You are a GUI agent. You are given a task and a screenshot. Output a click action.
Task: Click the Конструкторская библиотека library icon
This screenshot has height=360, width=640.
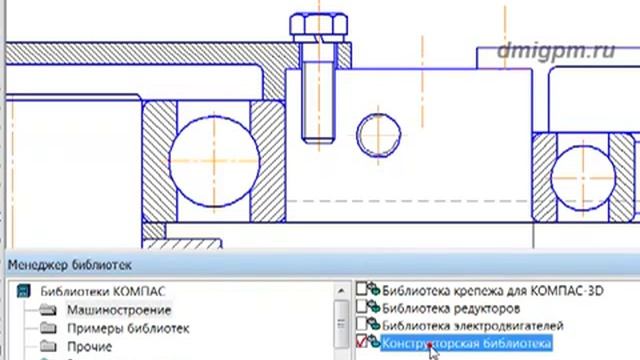coord(373,342)
